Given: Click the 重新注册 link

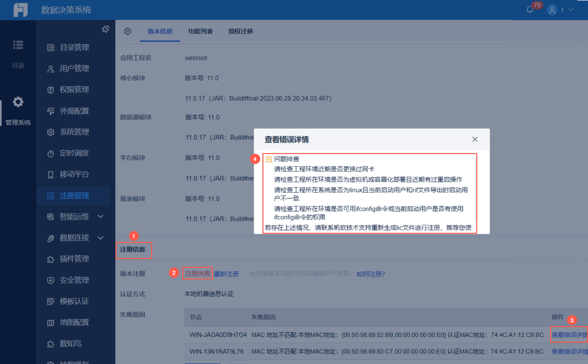Looking at the screenshot, I should click(226, 274).
